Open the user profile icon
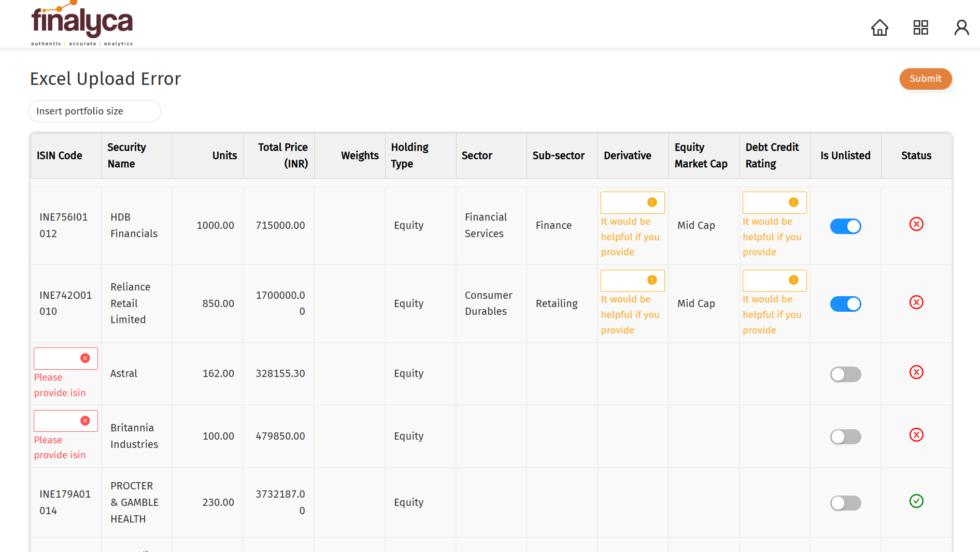The width and height of the screenshot is (980, 552). coord(962,27)
